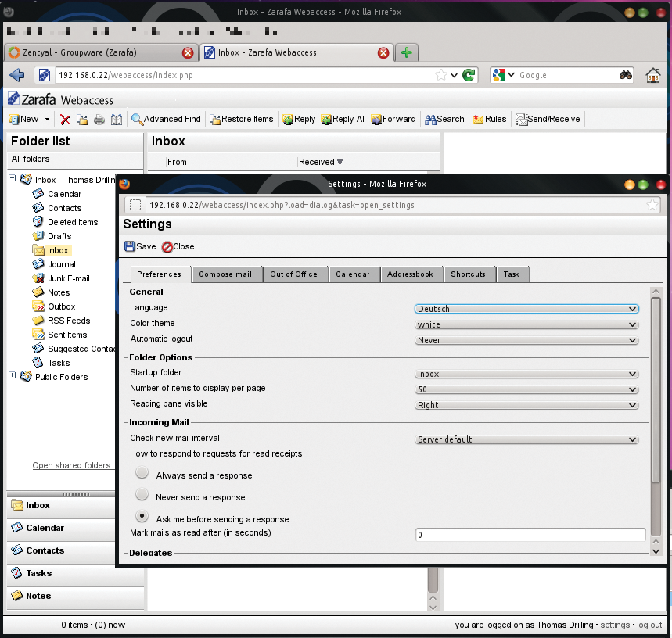
Task: Click the Send/Receive icon
Action: tap(548, 119)
